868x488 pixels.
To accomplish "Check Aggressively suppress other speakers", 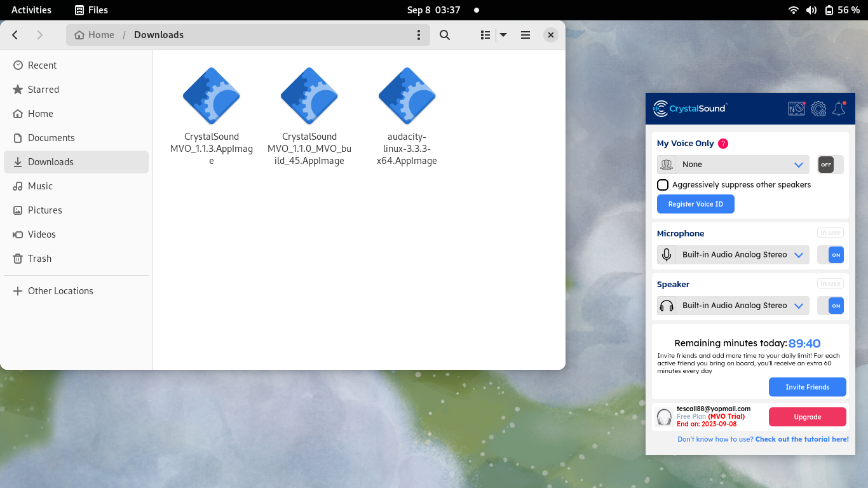I will coord(663,185).
